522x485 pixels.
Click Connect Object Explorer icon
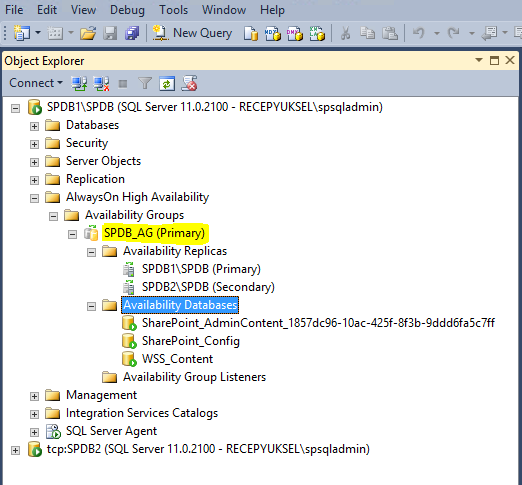click(x=79, y=83)
